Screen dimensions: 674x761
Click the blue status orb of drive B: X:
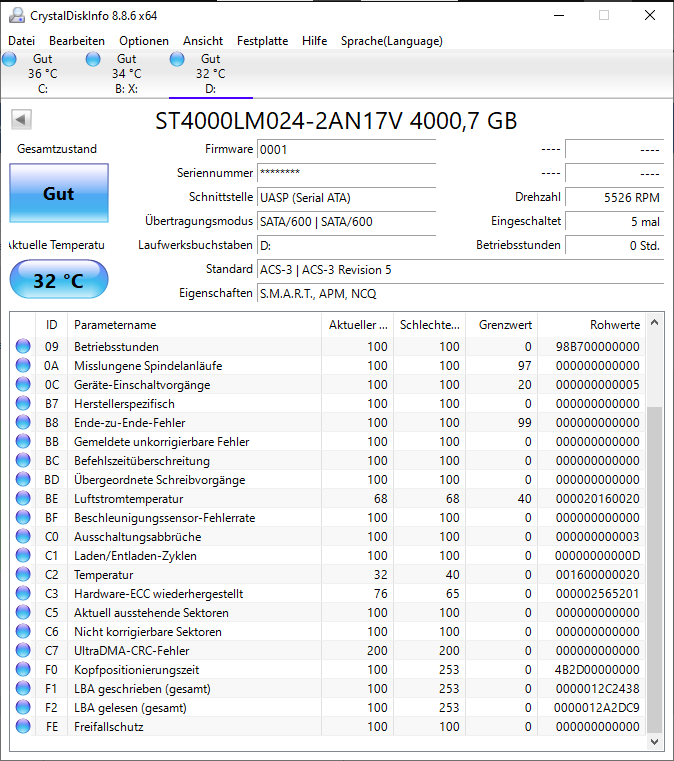pyautogui.click(x=93, y=59)
